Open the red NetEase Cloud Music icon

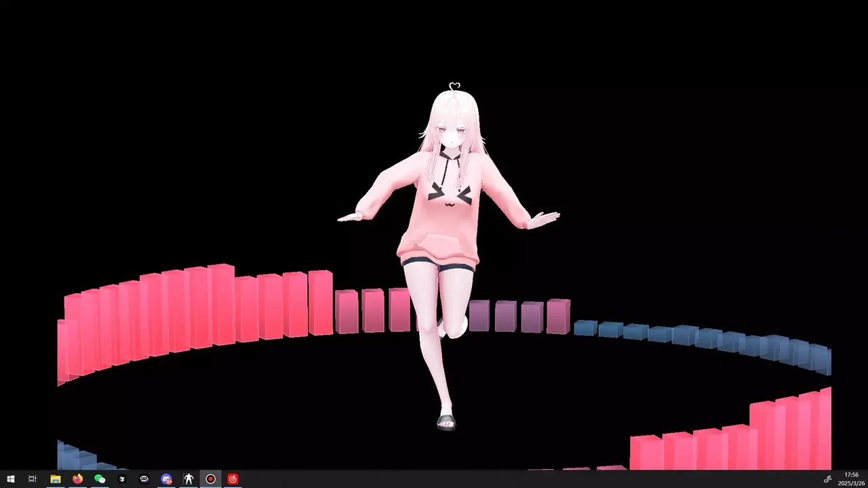click(233, 479)
